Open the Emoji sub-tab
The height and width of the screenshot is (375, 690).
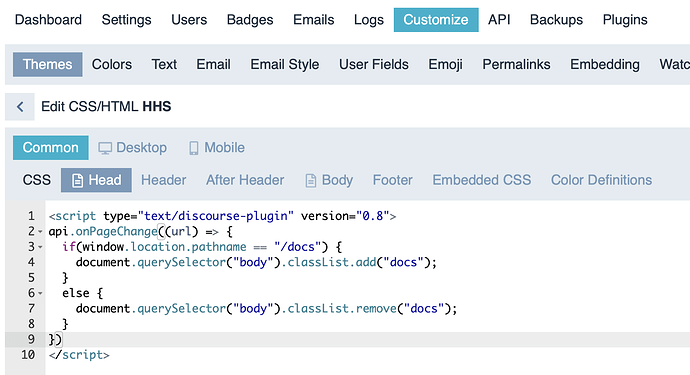tap(445, 65)
